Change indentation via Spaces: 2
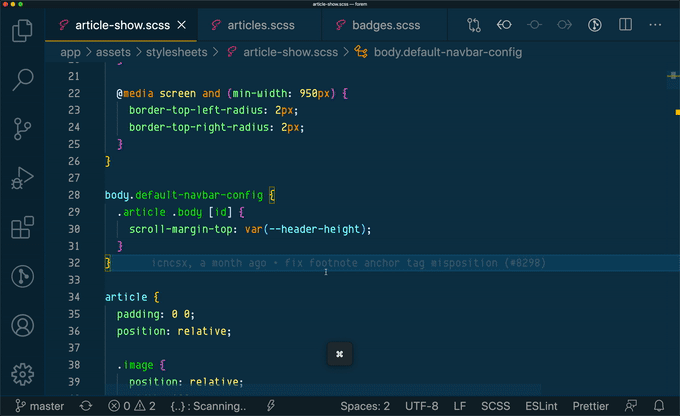The width and height of the screenshot is (680, 416). point(365,406)
